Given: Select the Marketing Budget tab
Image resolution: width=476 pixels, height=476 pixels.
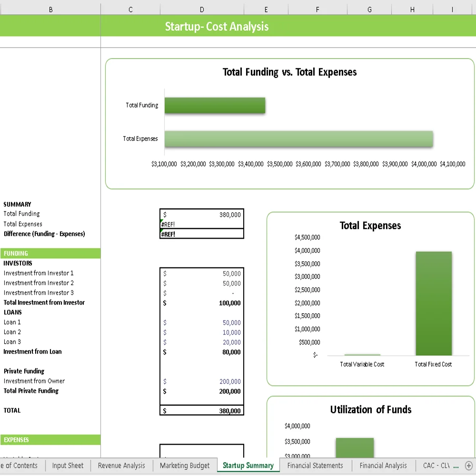Looking at the screenshot, I should [x=185, y=466].
